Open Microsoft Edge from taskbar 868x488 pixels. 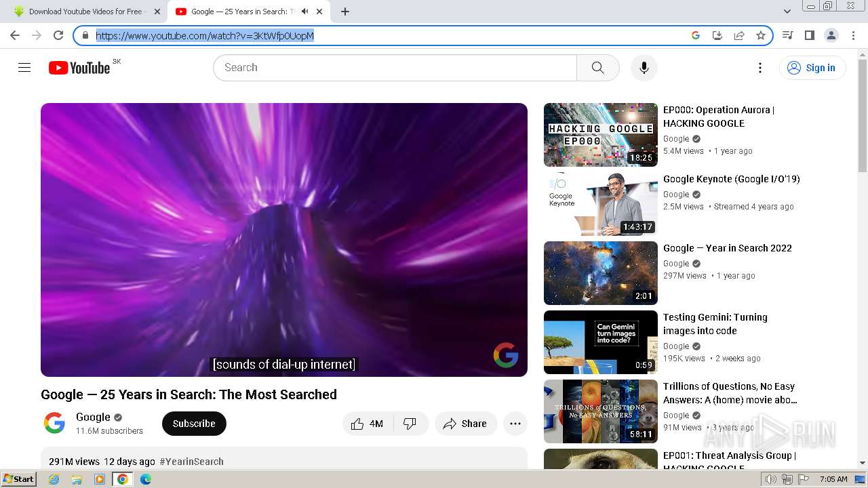coord(146,479)
